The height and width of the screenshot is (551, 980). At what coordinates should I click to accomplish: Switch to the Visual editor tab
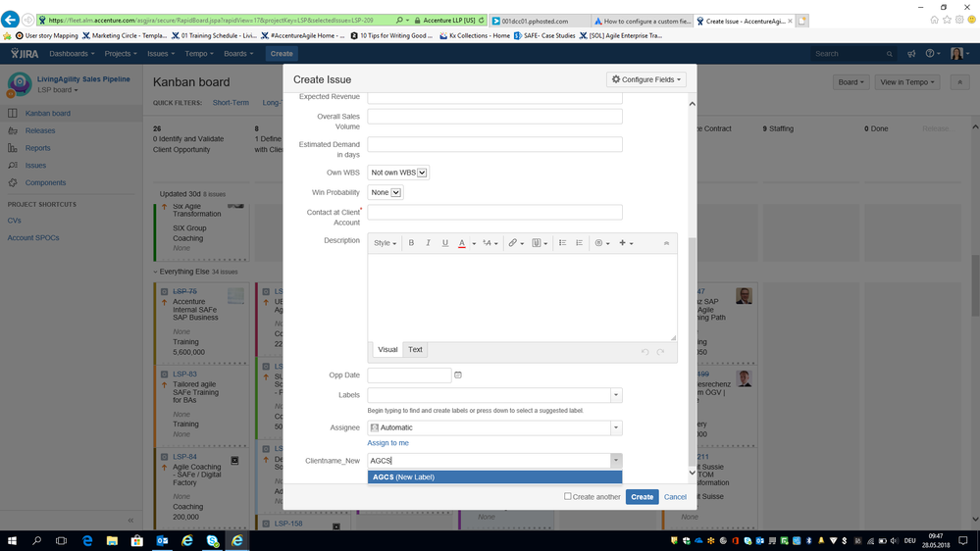click(387, 349)
